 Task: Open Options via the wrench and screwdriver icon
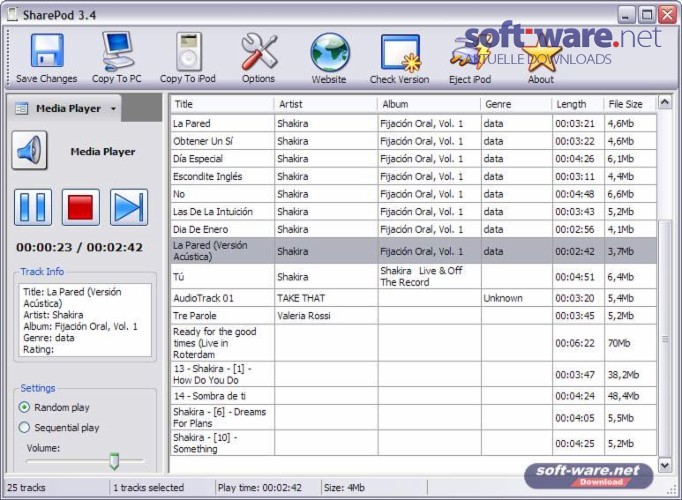(259, 52)
